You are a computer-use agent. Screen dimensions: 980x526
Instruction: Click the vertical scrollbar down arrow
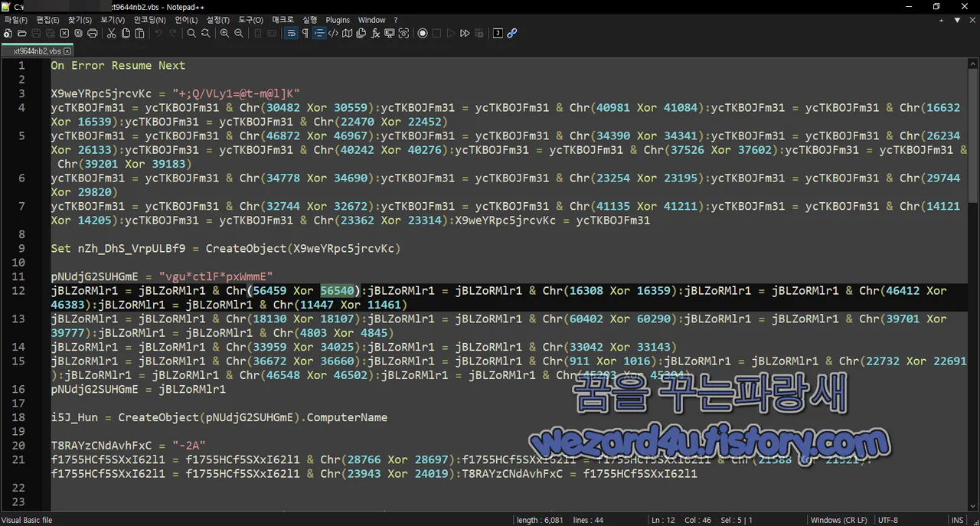[x=974, y=506]
